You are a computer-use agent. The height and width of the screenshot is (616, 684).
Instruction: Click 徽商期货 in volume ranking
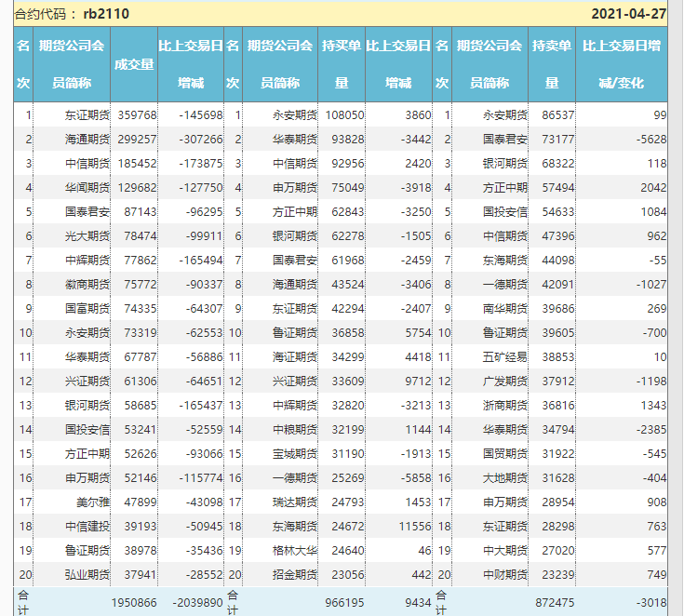coord(87,285)
